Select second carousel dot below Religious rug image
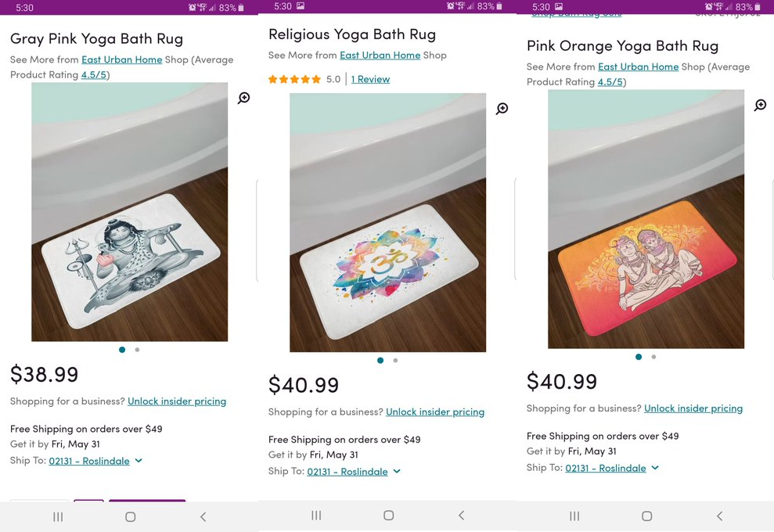This screenshot has width=774, height=532. click(x=395, y=361)
